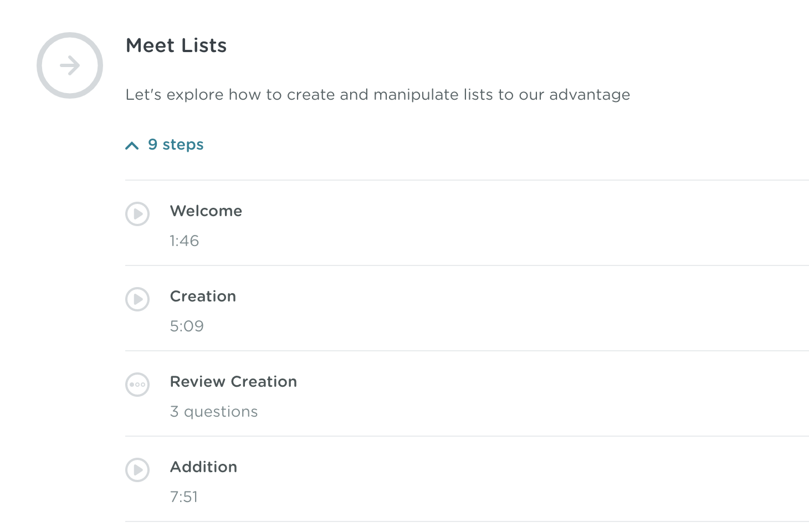Click the divider between Welcome and Creation
The height and width of the screenshot is (532, 809).
click(x=467, y=265)
